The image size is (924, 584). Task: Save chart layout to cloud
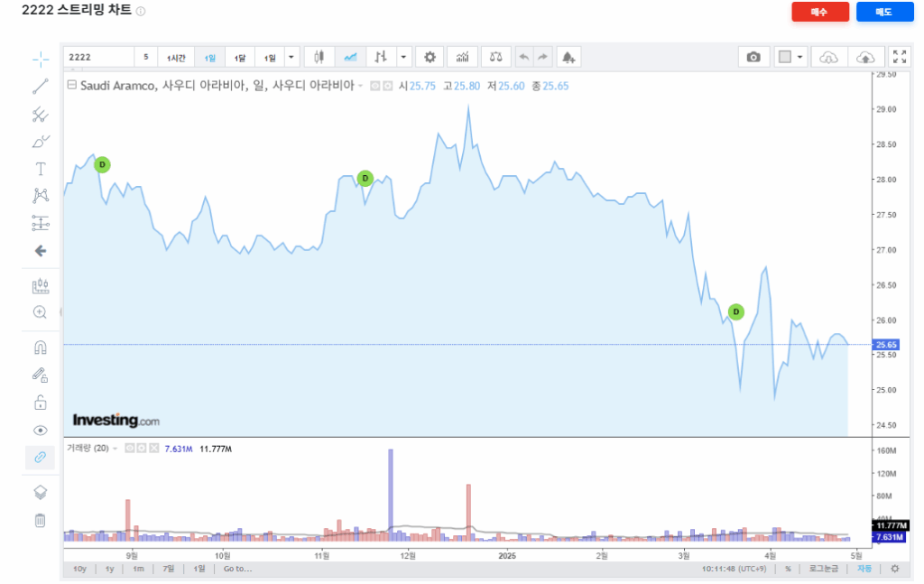click(865, 57)
